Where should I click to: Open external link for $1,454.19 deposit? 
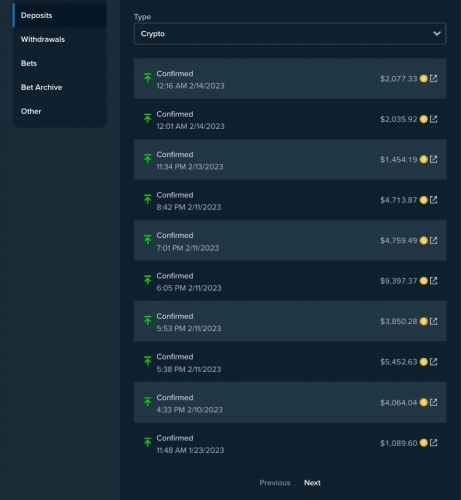click(433, 159)
